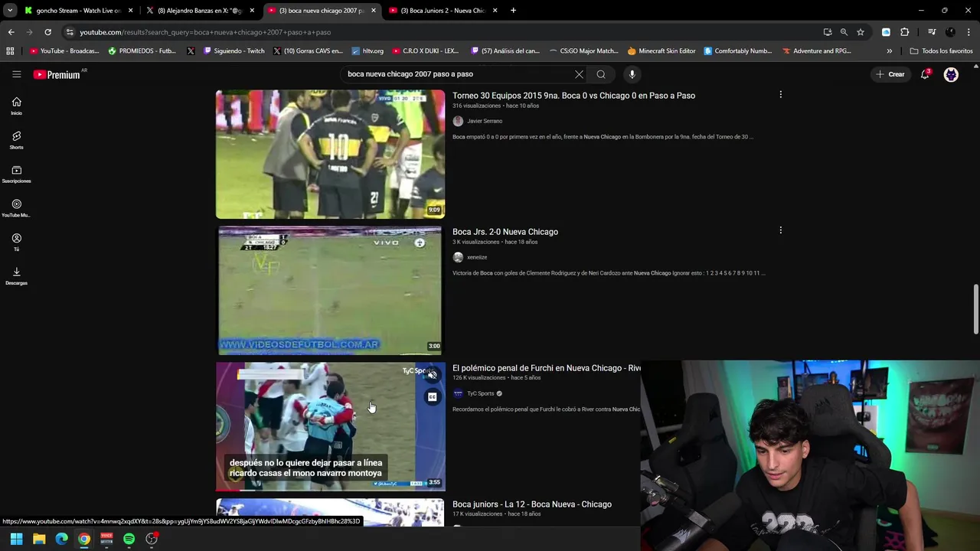
Task: Go back with the browser arrow
Action: pos(11,32)
